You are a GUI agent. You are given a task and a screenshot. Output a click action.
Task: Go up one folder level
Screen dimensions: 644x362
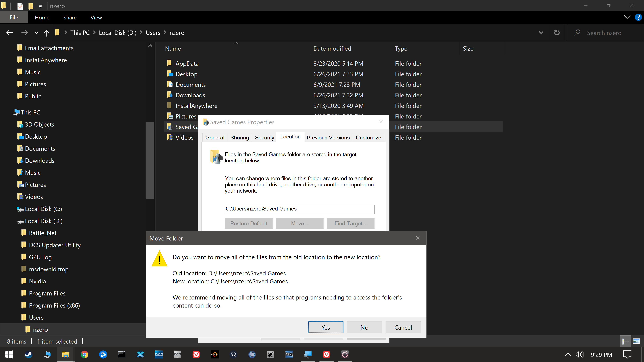46,33
